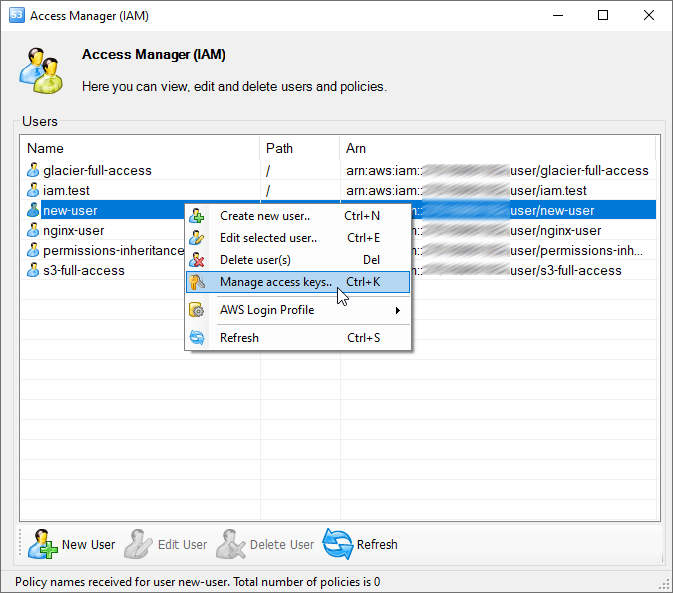
Task: Open Manage access keys.. menu entry
Action: pyautogui.click(x=298, y=282)
